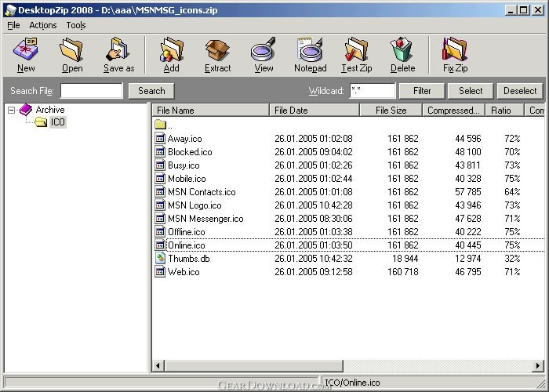
Task: Click the 32% ratio value
Action: tap(512, 258)
